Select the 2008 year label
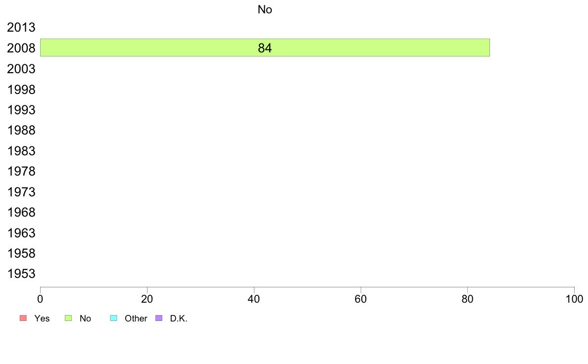The image size is (588, 364). [x=21, y=48]
